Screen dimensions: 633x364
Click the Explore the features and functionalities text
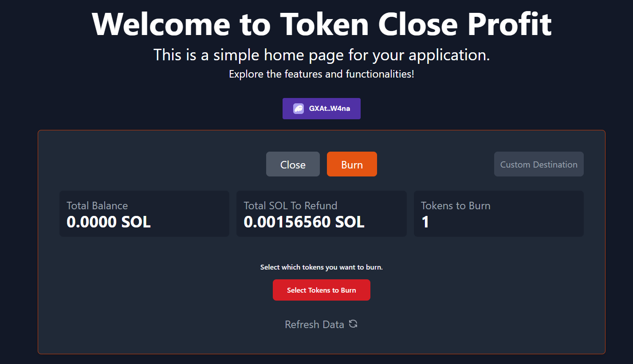(x=322, y=74)
